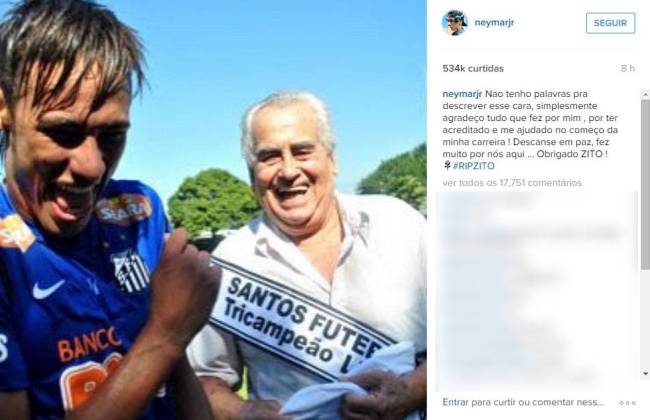Click the 534k curtidas likes count
The height and width of the screenshot is (420, 650).
tap(473, 68)
